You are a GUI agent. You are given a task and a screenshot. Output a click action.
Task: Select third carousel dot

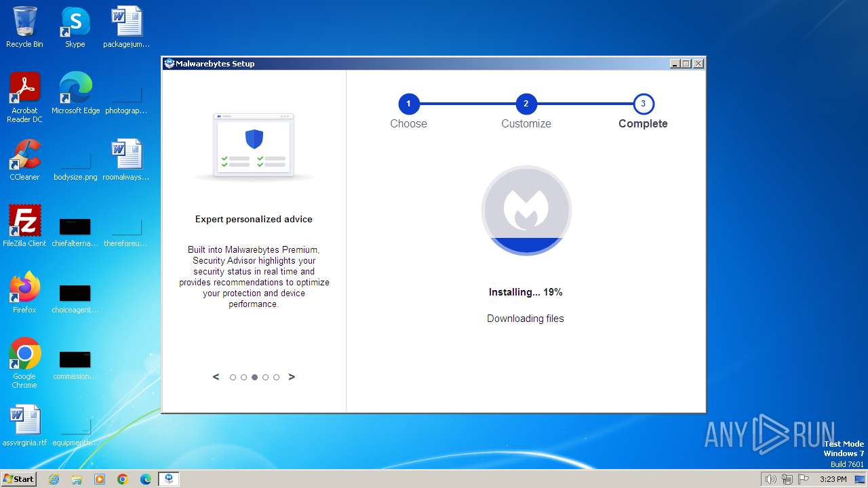254,378
